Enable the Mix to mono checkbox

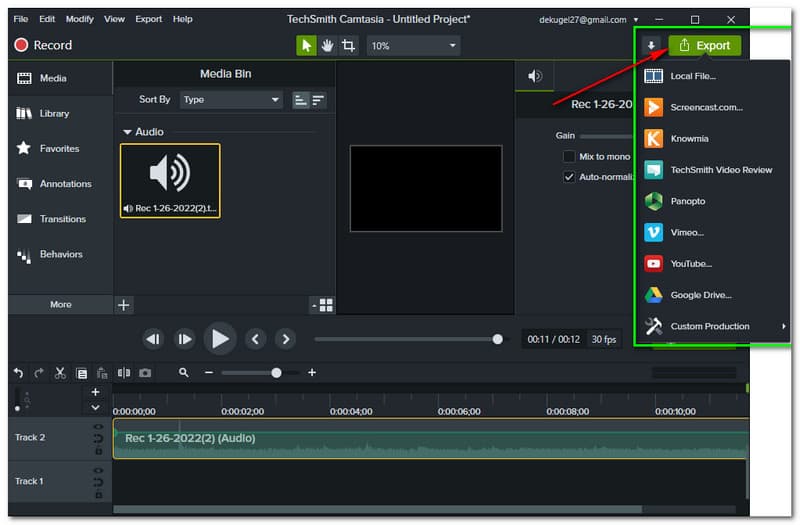pyautogui.click(x=569, y=157)
